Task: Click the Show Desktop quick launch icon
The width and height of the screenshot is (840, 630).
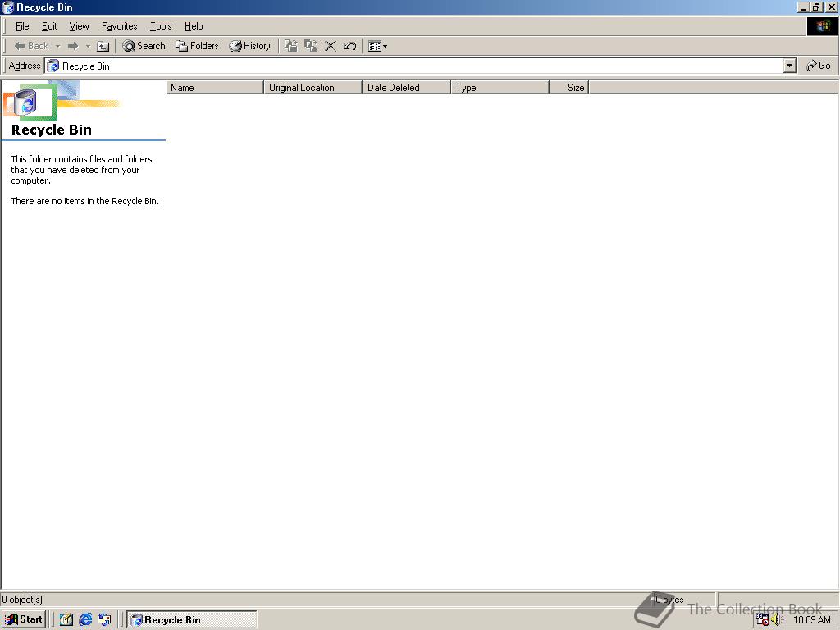Action: pos(66,620)
